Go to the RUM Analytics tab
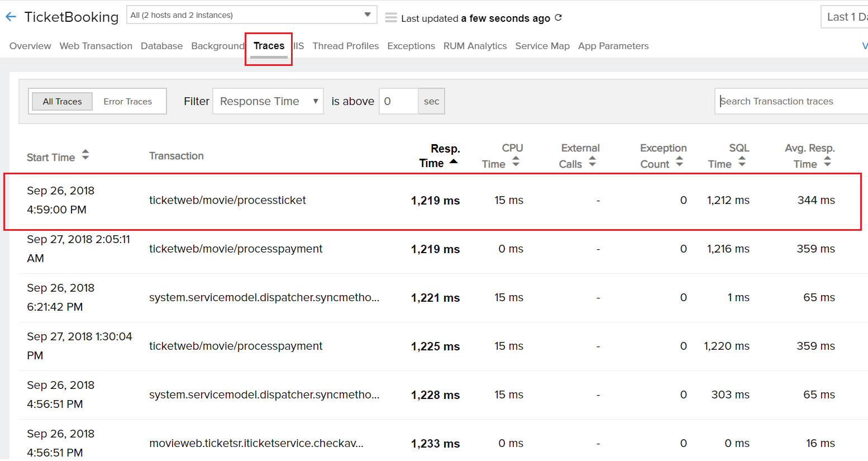This screenshot has height=461, width=868. 475,46
